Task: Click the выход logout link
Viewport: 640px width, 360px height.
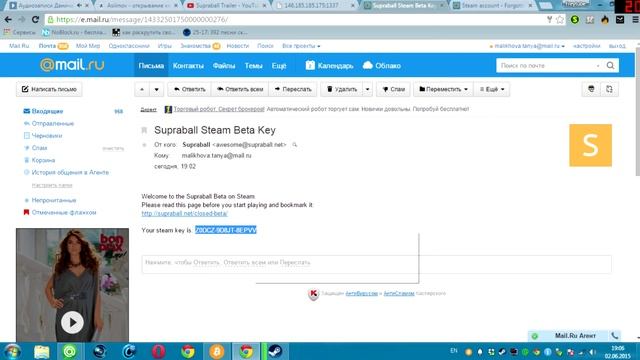Action: coord(617,46)
